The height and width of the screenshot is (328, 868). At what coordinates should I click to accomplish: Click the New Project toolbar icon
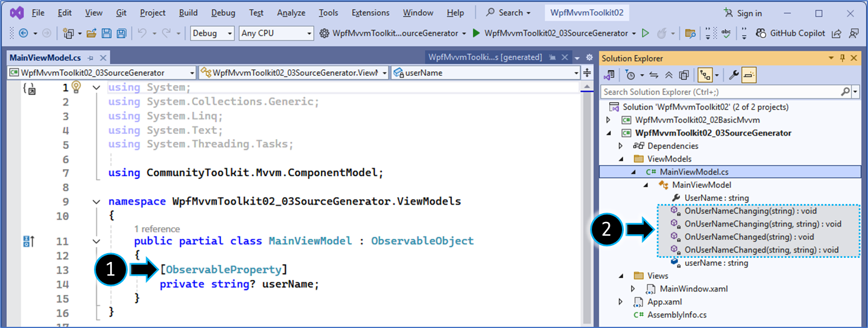click(68, 34)
